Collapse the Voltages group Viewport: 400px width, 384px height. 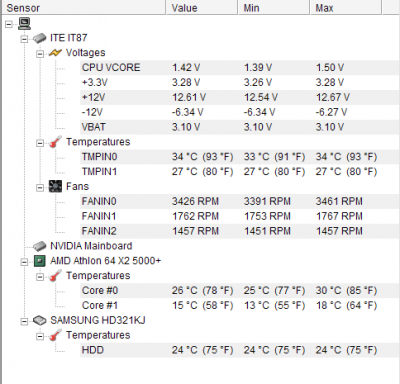[40, 54]
